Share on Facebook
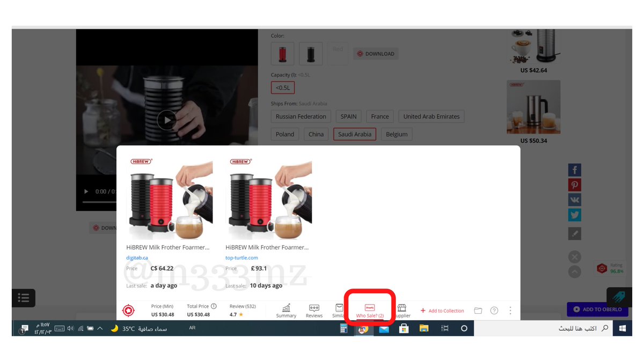 coord(575,170)
